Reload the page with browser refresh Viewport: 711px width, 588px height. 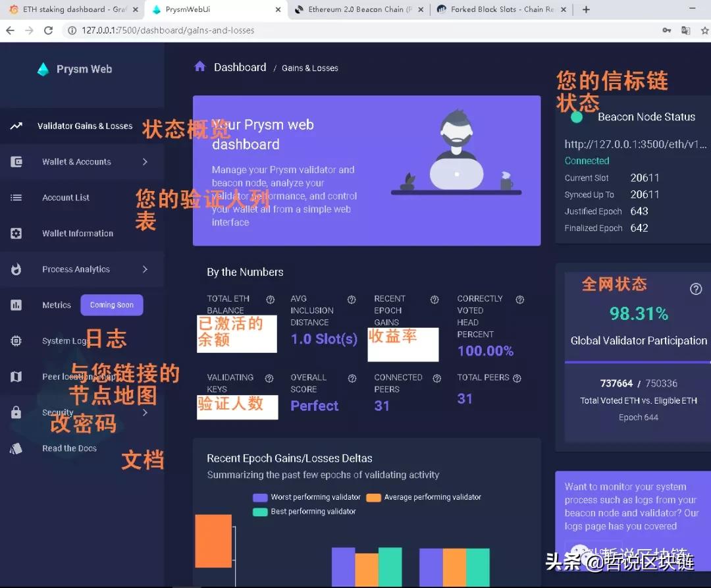point(49,30)
